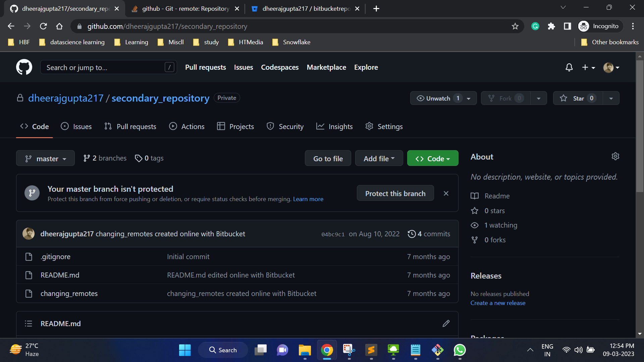
Task: Toggle the bookmark star in address bar
Action: [515, 26]
